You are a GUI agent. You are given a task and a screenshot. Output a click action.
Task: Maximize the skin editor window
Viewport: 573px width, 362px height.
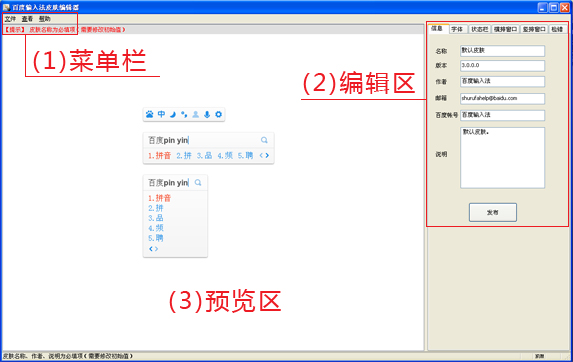(554, 7)
